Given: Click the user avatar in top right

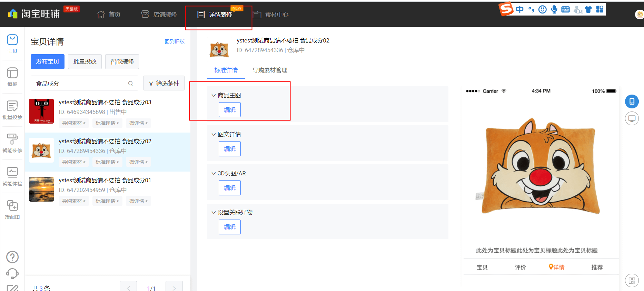Looking at the screenshot, I should coord(640,14).
